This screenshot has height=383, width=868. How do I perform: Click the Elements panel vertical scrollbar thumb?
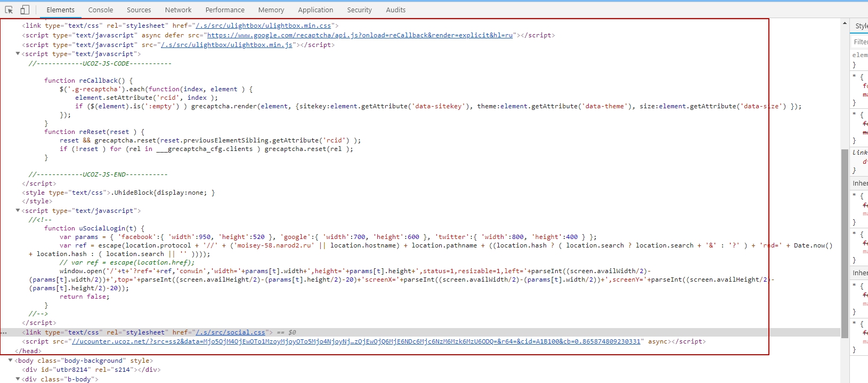(845, 243)
